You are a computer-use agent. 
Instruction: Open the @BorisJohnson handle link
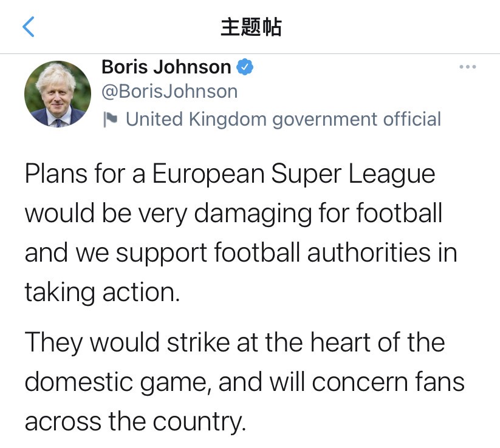pyautogui.click(x=170, y=92)
